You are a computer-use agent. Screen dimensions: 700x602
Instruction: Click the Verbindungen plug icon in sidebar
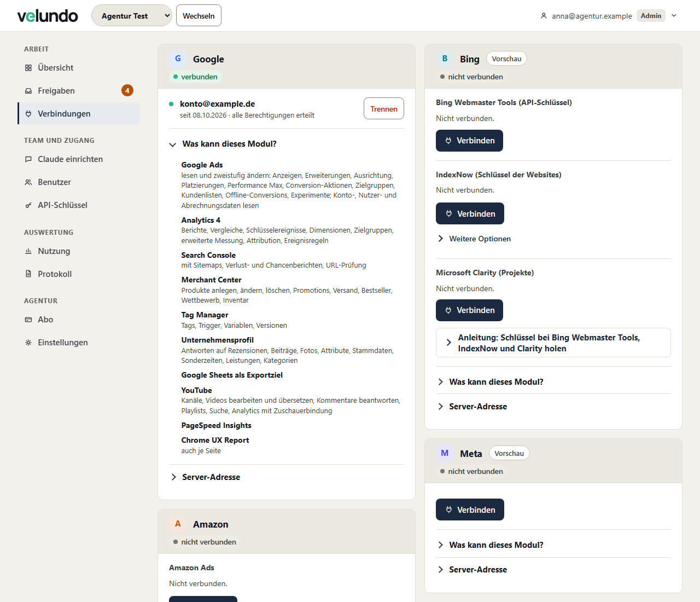[x=28, y=114]
